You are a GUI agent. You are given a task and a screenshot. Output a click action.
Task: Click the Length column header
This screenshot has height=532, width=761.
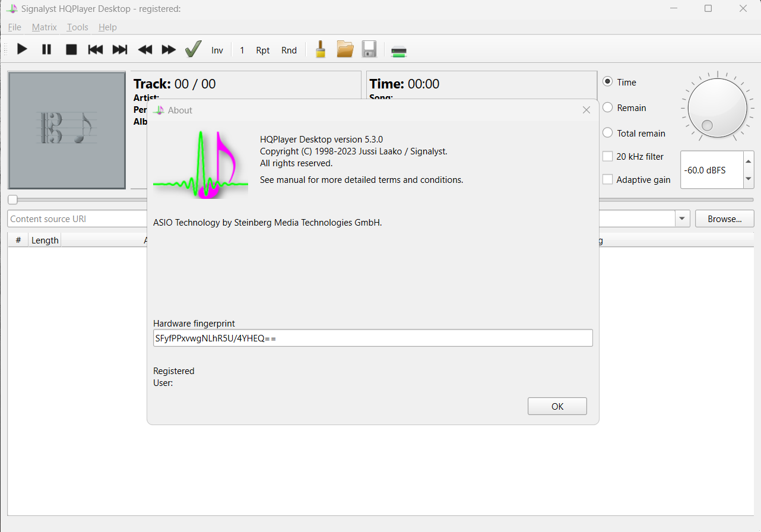pos(45,240)
